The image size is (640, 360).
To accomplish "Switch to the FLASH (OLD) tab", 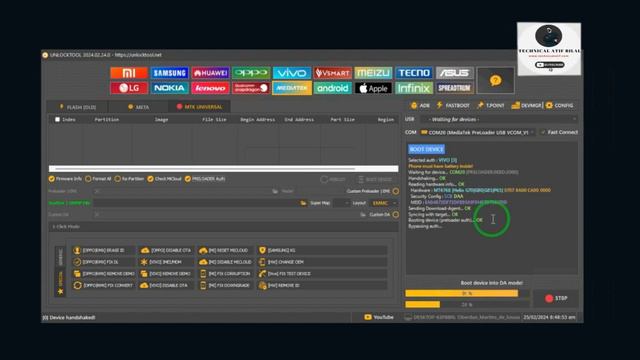I will pos(78,107).
